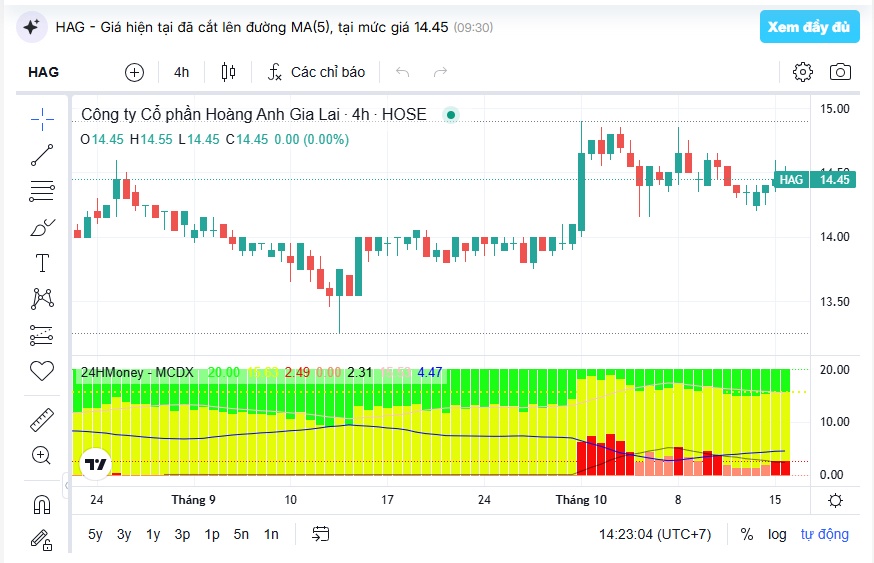Activate the zoom in tool
Screen dimensions: 874x563
[x=41, y=455]
